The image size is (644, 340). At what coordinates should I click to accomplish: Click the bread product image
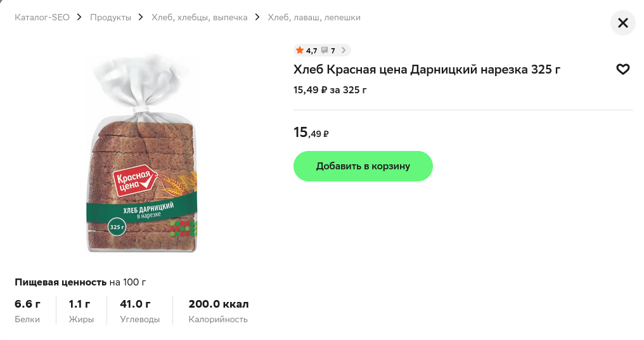point(143,153)
